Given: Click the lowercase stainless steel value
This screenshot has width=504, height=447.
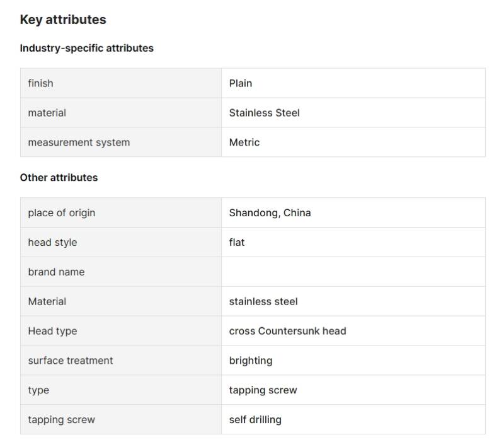Looking at the screenshot, I should (x=263, y=302).
